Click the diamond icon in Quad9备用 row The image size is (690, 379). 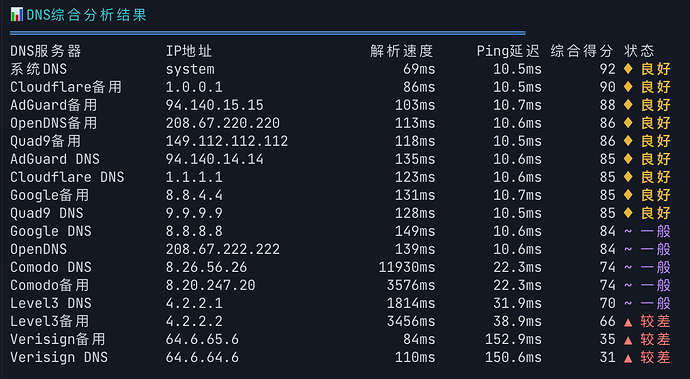(x=628, y=141)
